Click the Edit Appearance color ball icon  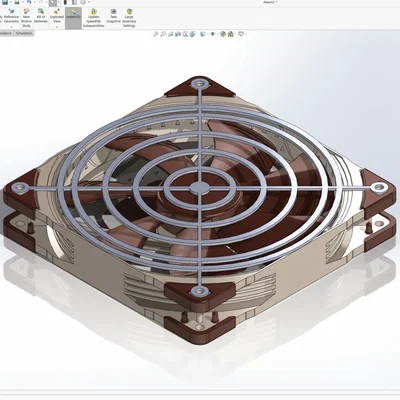[223, 34]
